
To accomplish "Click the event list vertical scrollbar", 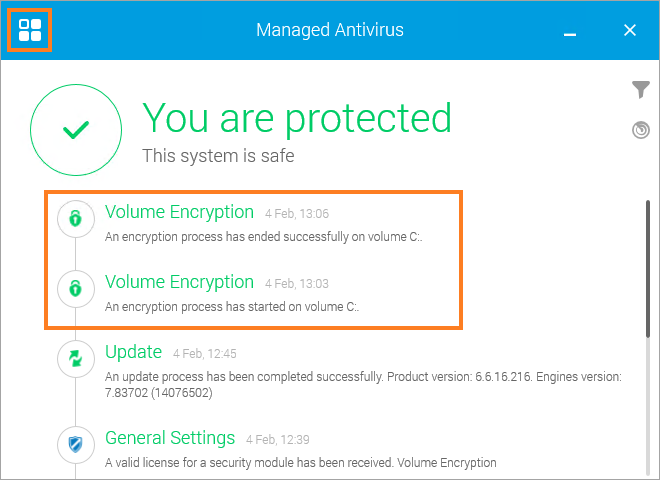I will tap(648, 269).
